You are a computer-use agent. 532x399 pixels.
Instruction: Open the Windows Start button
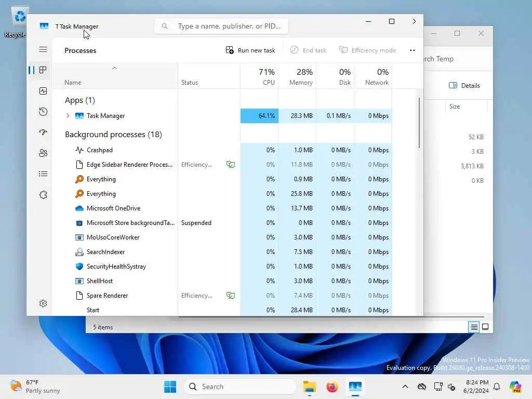click(x=170, y=387)
